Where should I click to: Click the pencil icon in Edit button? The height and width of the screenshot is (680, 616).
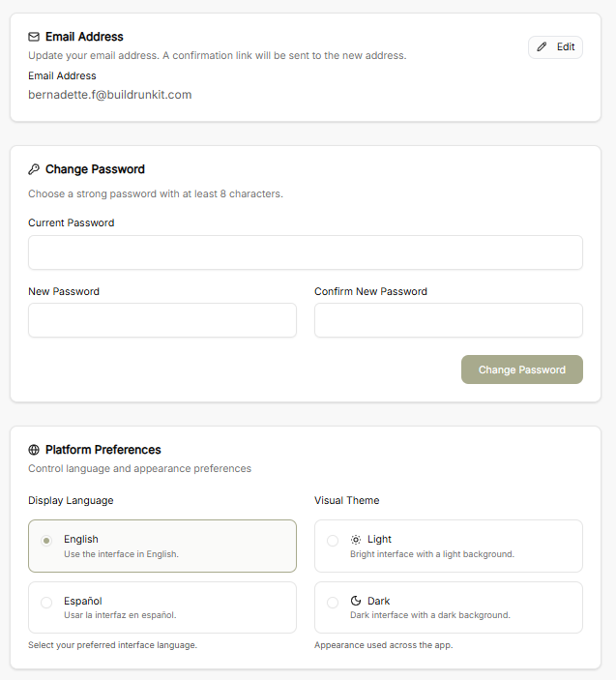pos(542,46)
